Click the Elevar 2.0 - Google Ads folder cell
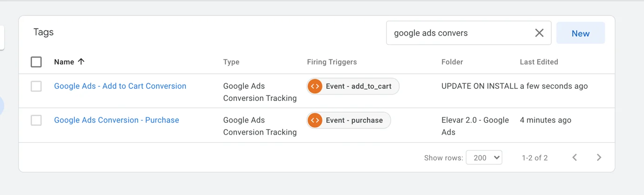 click(x=475, y=126)
